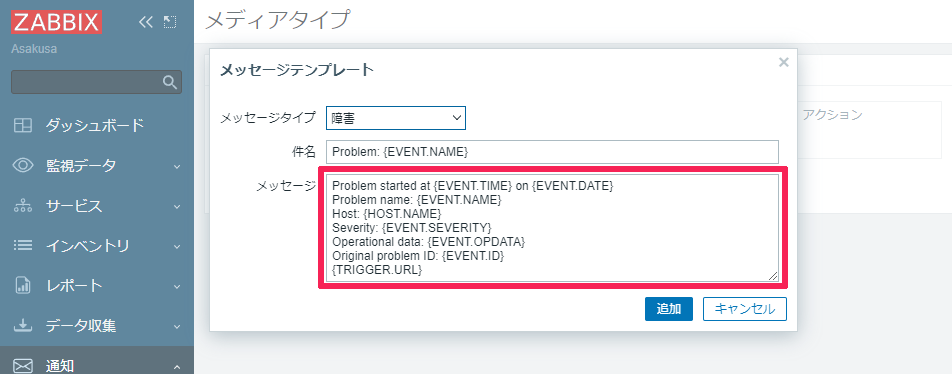Click the データ収集 download icon
The width and height of the screenshot is (952, 374).
[x=23, y=325]
